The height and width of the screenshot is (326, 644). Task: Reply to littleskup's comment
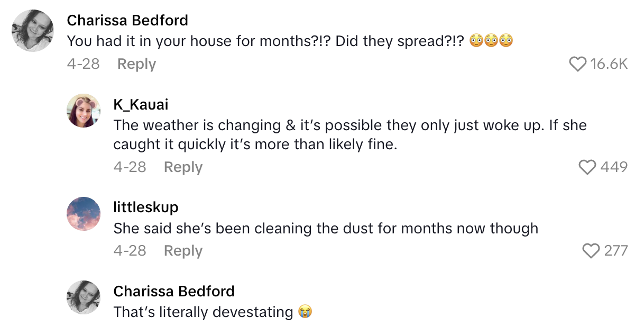click(183, 251)
